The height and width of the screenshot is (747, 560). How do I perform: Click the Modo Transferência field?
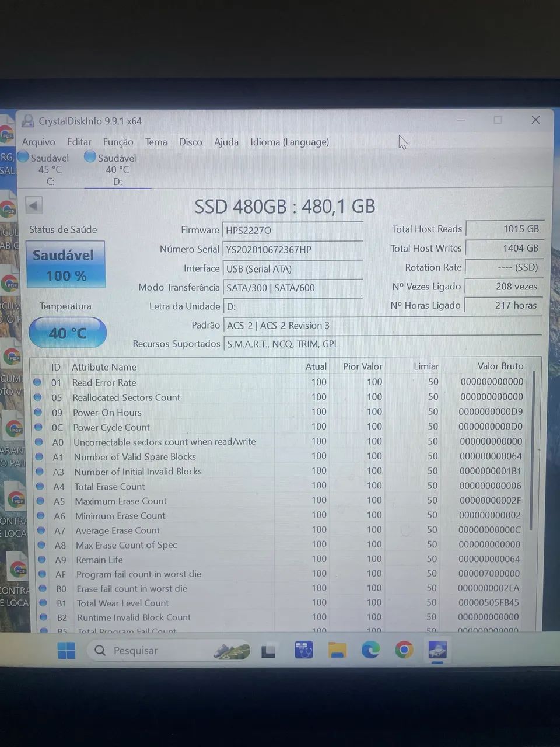coord(292,288)
